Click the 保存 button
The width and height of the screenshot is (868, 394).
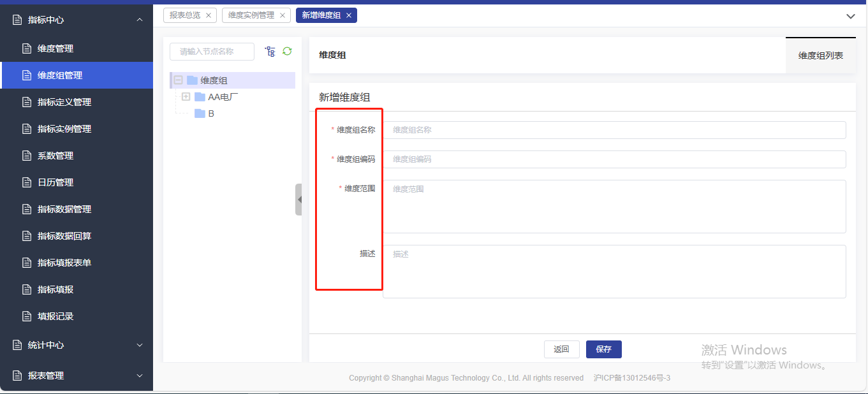[x=603, y=349]
